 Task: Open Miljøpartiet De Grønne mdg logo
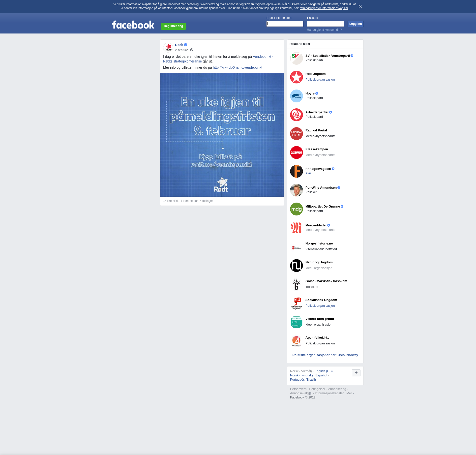coord(296,209)
